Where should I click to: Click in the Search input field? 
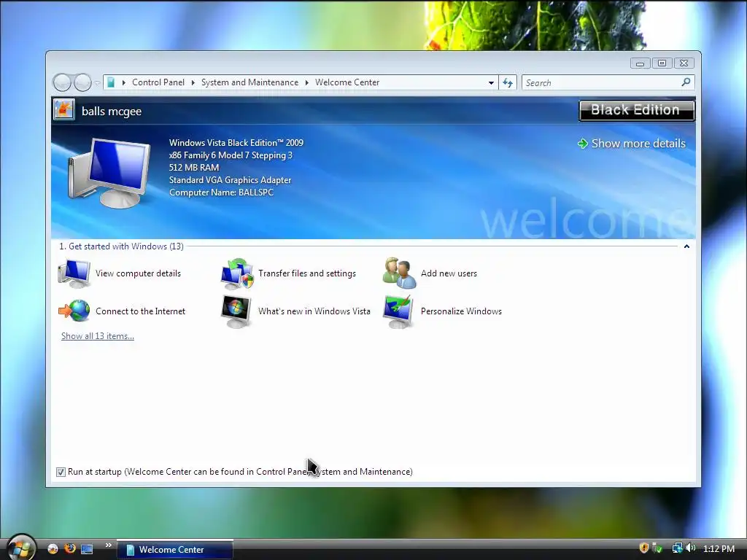(x=602, y=82)
